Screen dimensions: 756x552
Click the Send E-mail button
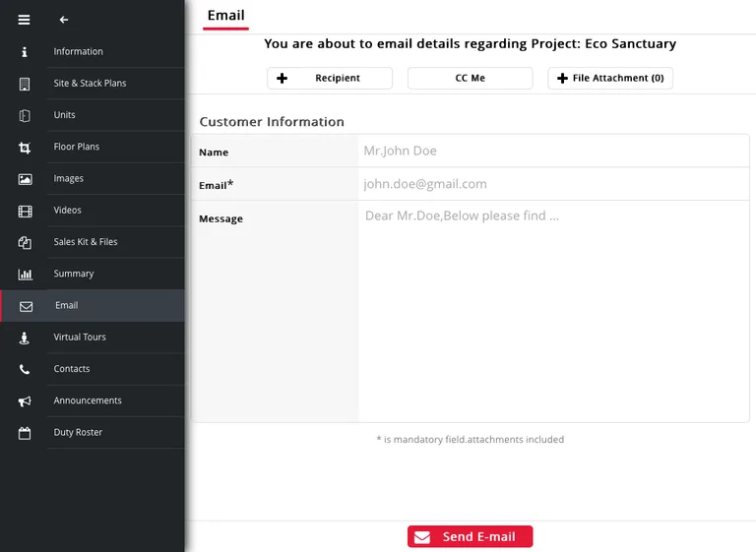470,537
